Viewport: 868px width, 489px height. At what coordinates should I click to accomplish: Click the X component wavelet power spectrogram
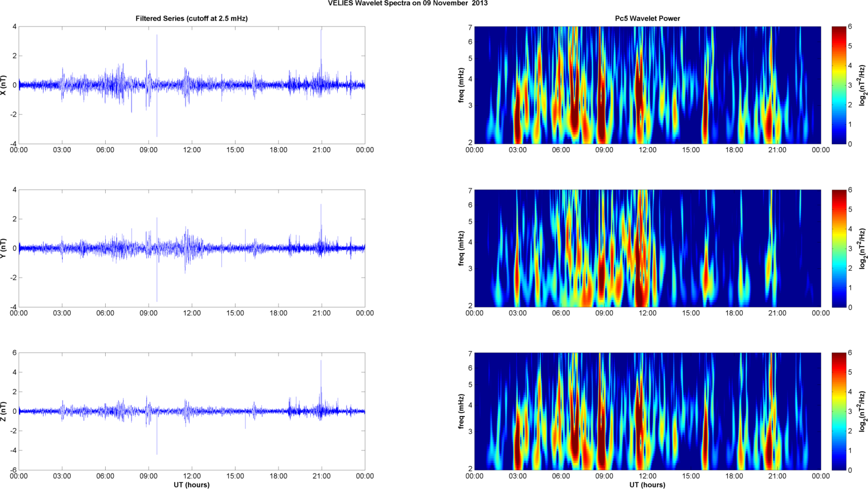[x=647, y=85]
